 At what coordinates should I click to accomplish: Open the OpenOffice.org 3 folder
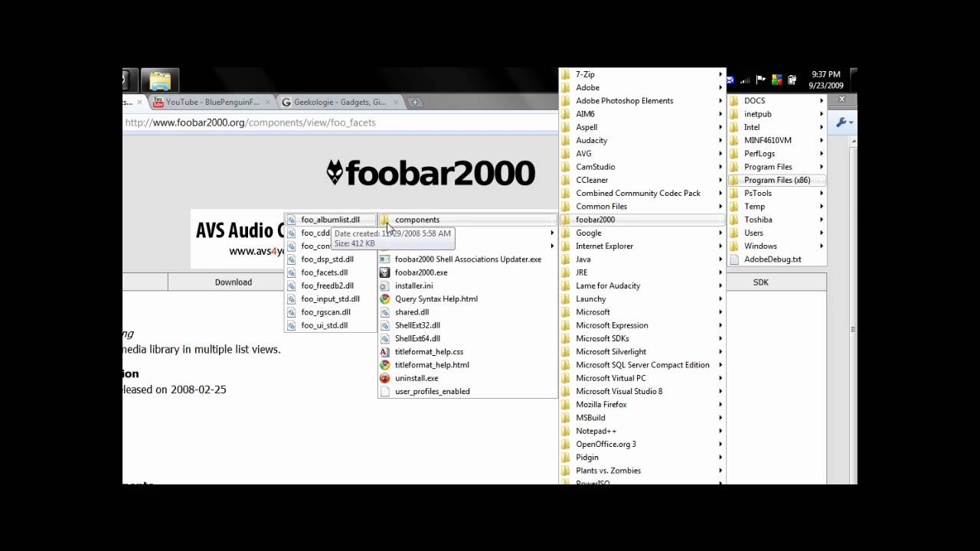[642, 444]
